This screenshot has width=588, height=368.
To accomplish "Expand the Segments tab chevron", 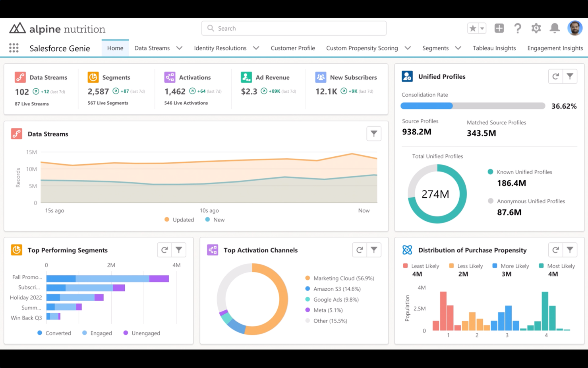I will coord(458,48).
